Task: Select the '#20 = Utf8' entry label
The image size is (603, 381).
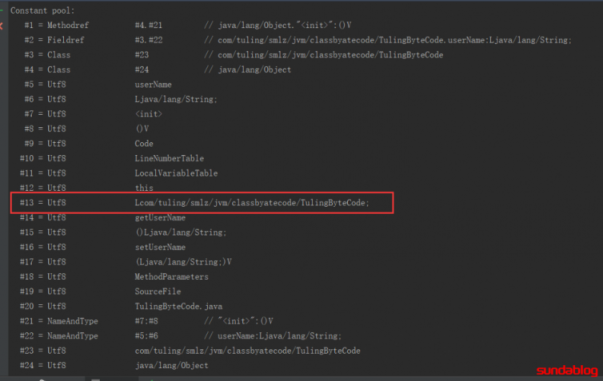Action: [x=43, y=306]
